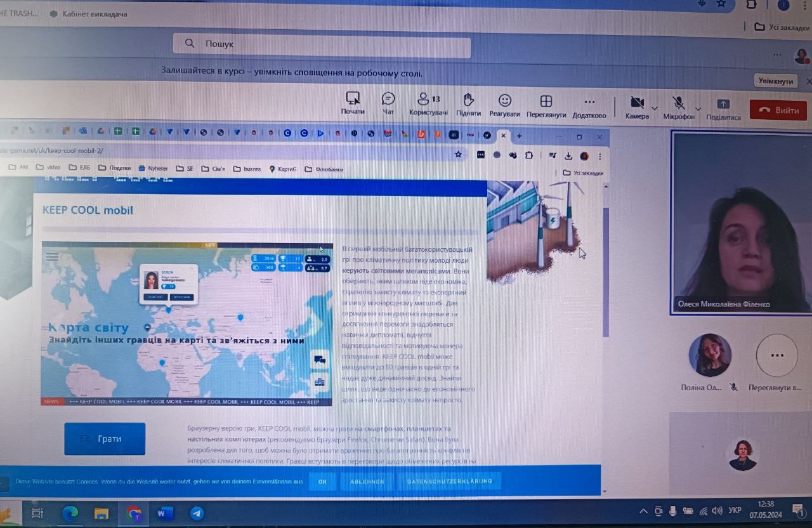Open a new tab in the shared browser
The image size is (812, 528).
coord(519,136)
